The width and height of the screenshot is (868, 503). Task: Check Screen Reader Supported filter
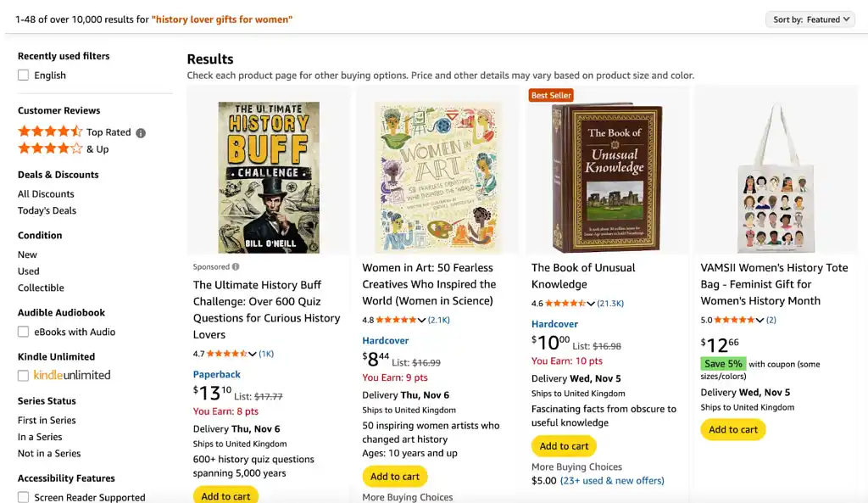[23, 497]
